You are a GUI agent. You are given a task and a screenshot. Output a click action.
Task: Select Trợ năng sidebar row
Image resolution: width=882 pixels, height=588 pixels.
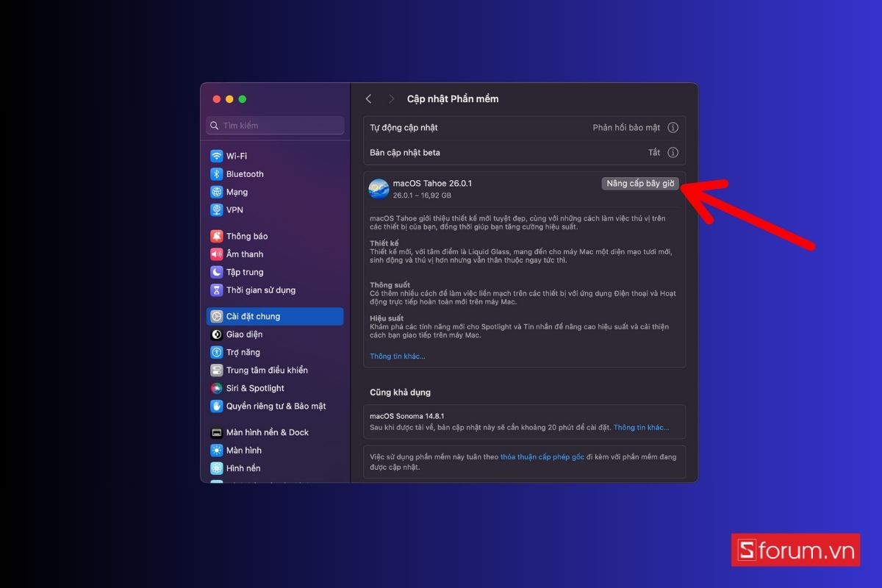275,352
